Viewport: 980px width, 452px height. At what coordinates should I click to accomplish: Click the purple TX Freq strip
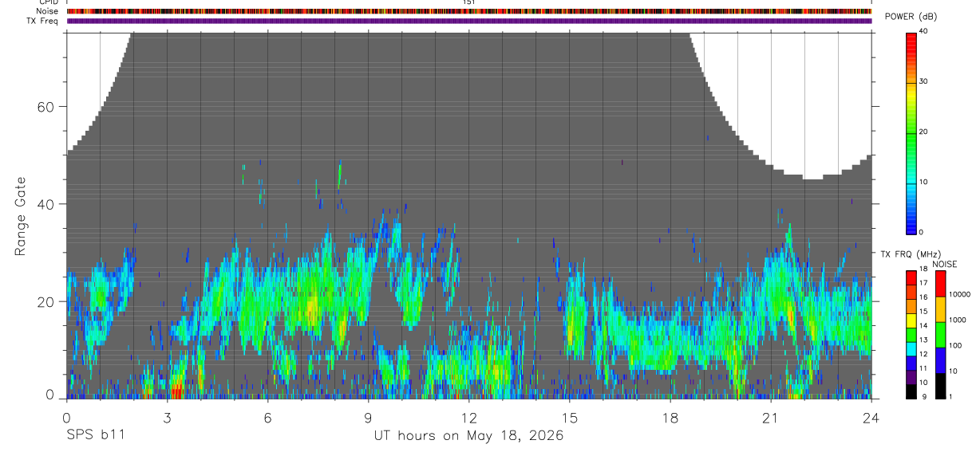(x=469, y=21)
